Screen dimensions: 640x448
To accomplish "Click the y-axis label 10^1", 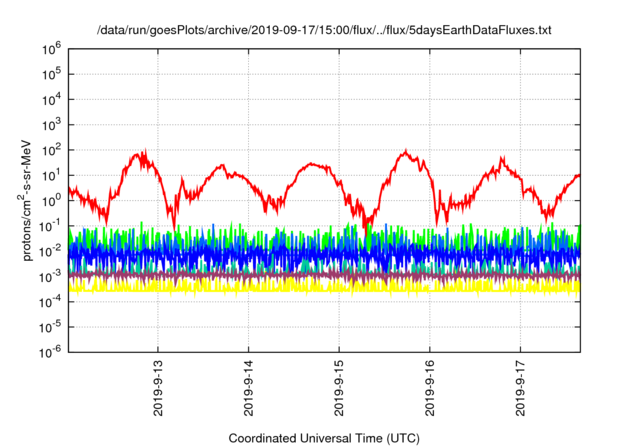I will (x=51, y=176).
